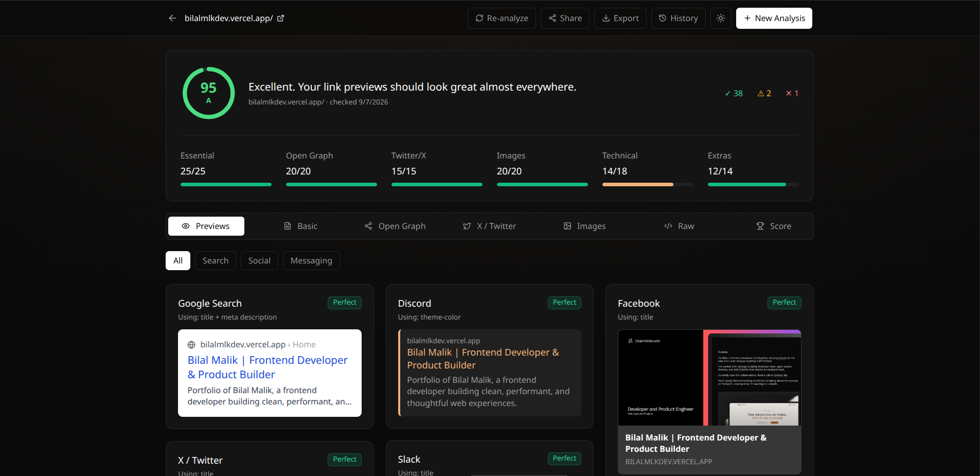Click the 38 passed checks count
The width and height of the screenshot is (980, 476).
(734, 94)
